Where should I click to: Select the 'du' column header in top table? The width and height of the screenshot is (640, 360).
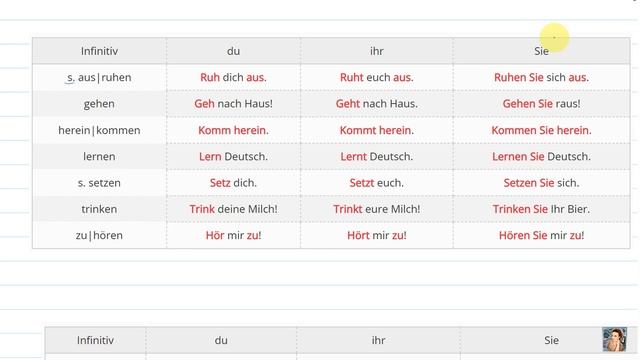pyautogui.click(x=233, y=51)
